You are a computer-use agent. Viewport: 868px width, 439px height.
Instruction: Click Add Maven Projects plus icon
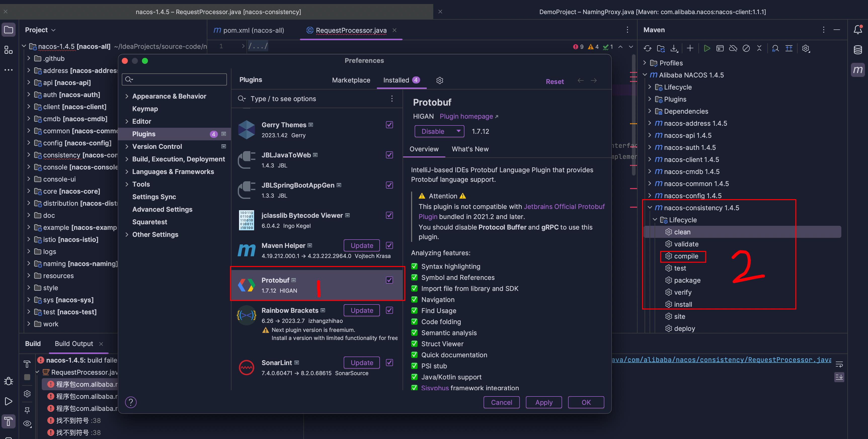[690, 49]
